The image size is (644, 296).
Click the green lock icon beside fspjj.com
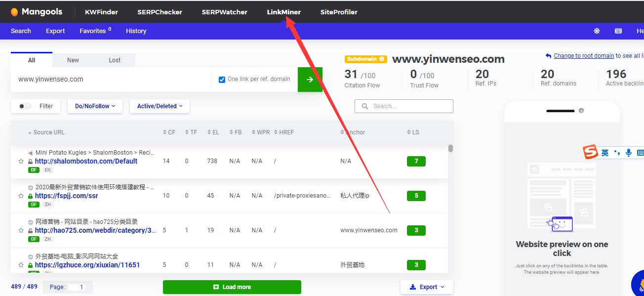coord(30,195)
